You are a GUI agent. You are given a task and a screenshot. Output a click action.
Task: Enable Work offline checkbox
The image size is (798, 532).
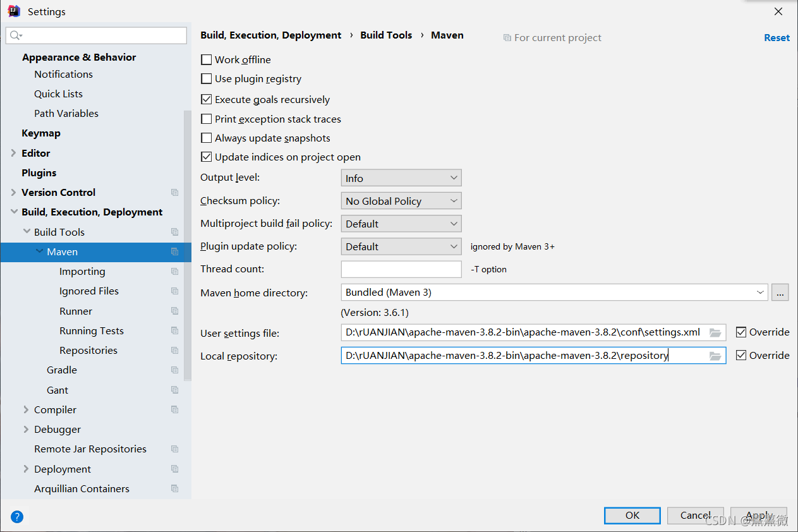206,59
